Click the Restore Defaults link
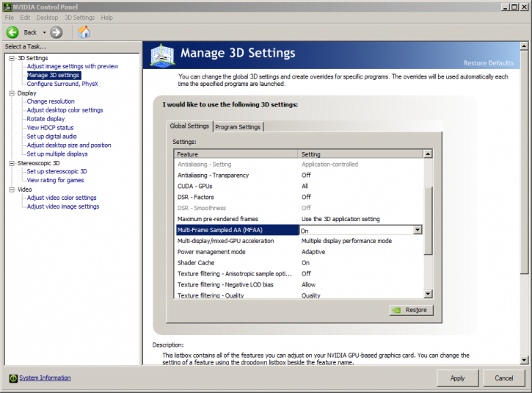Image resolution: width=532 pixels, height=393 pixels. click(x=488, y=63)
